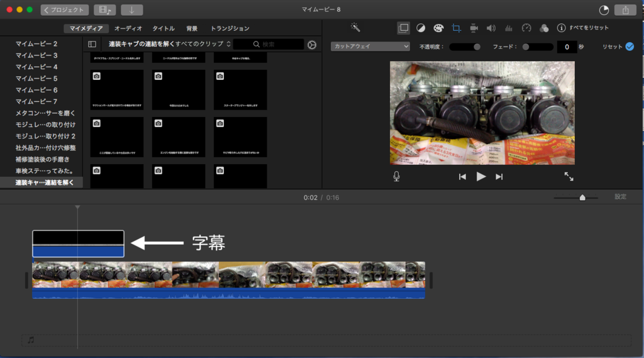Screen dimensions: 644x358
Task: Open the video overlay settings icon
Action: [x=403, y=28]
